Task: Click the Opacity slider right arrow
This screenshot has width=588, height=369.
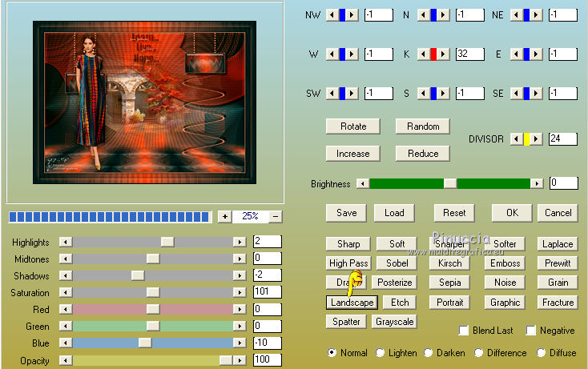Action: pos(240,360)
